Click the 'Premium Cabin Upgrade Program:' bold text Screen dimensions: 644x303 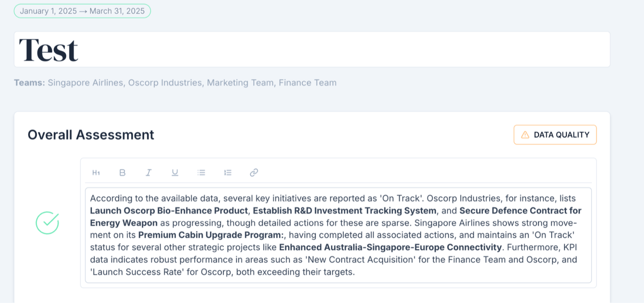[x=211, y=235]
